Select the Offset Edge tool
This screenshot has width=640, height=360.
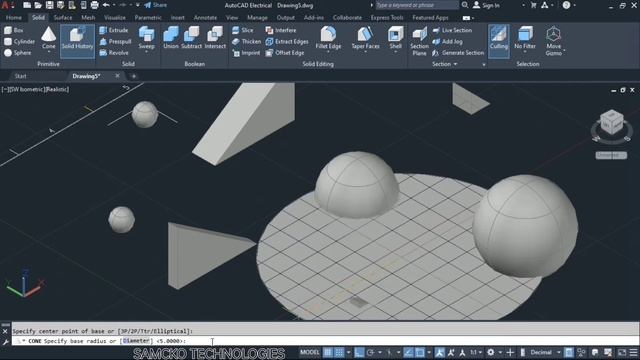click(285, 53)
